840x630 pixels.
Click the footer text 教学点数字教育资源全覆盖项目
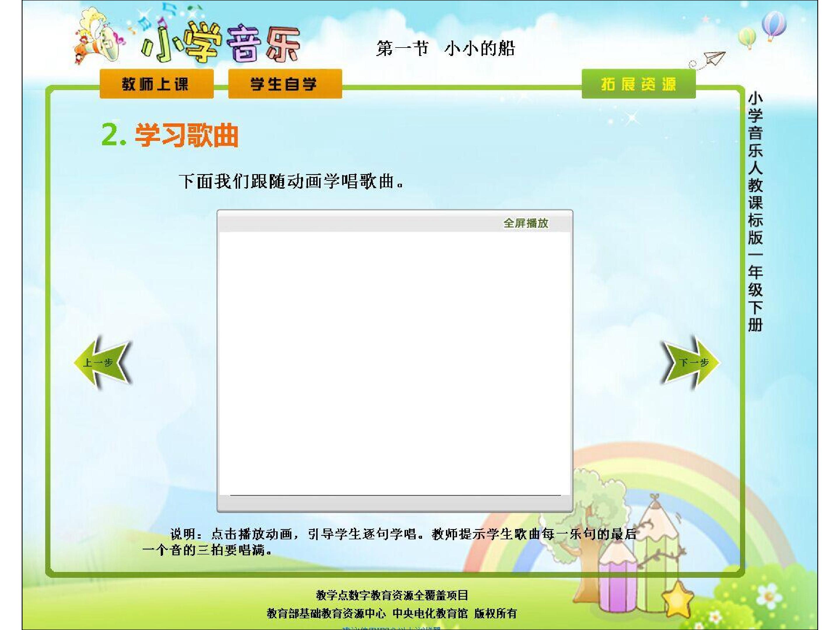[x=392, y=595]
